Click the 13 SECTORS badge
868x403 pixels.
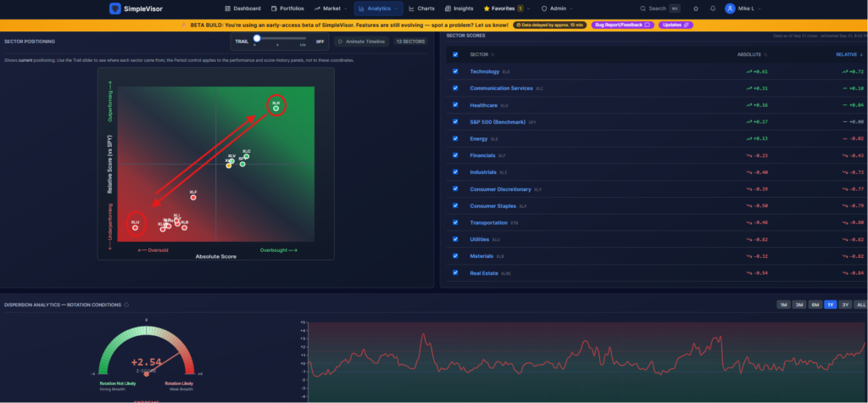410,42
